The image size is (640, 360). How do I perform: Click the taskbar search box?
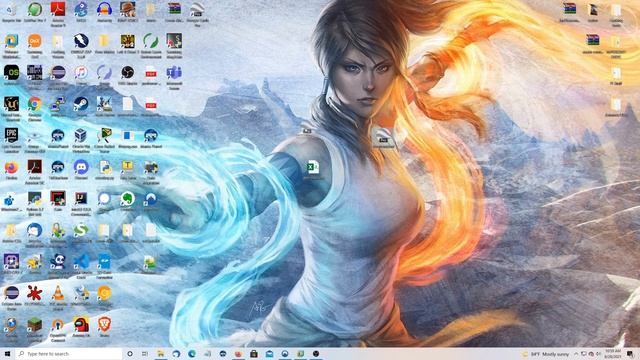(x=69, y=353)
